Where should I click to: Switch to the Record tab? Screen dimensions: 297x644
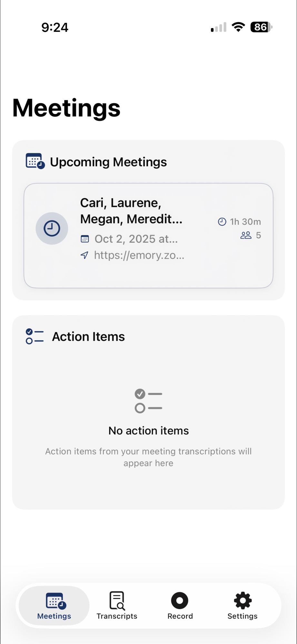tap(180, 605)
